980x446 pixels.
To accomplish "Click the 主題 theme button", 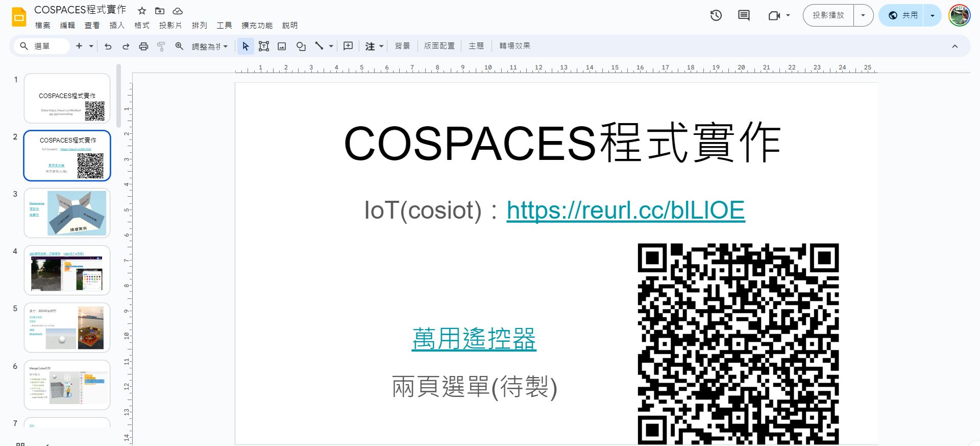I will pos(476,46).
